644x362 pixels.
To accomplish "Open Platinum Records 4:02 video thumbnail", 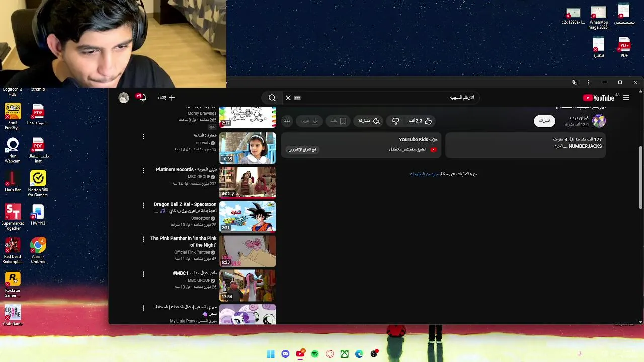I will [x=248, y=183].
